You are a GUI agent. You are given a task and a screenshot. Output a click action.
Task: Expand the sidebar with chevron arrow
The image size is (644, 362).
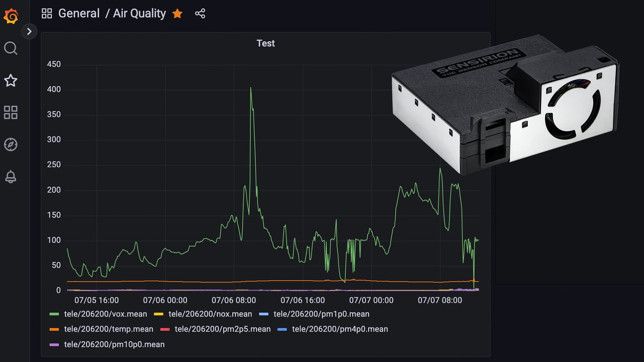tap(29, 32)
